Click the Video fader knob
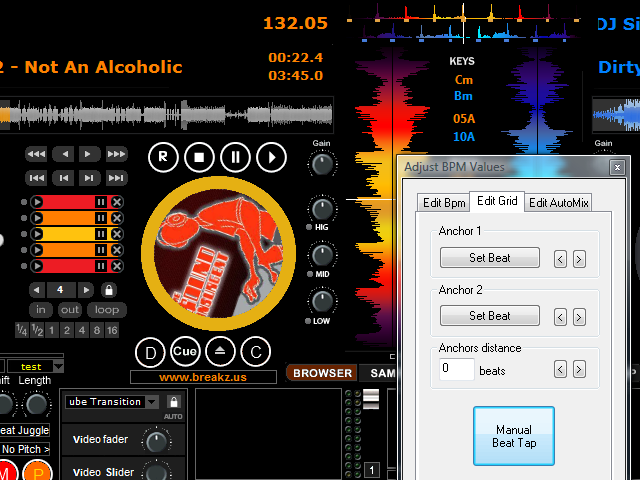 pos(157,441)
